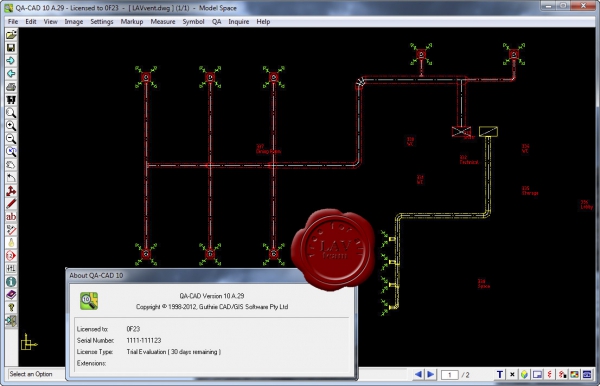This screenshot has width=600, height=386.
Task: Click the red squiggle markup status icon
Action: click(x=549, y=375)
